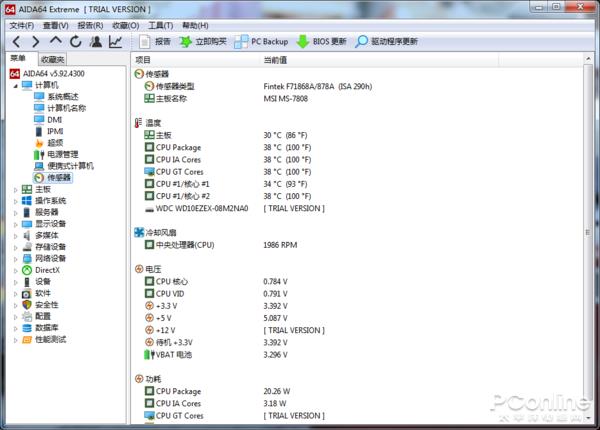Click the 功耗 power group icon

139,379
